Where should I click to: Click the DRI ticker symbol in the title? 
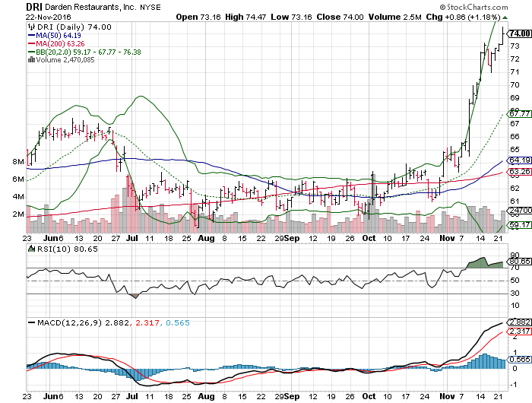[34, 7]
